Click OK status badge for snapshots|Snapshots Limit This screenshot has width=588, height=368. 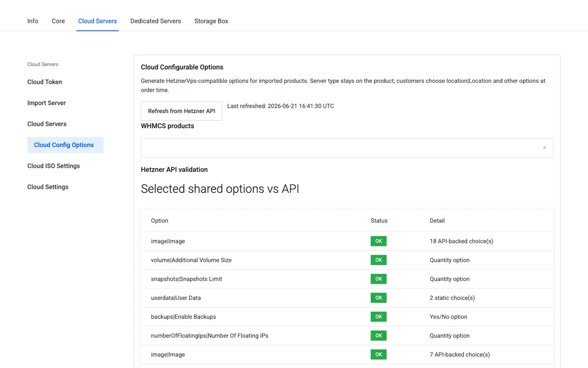(x=379, y=279)
